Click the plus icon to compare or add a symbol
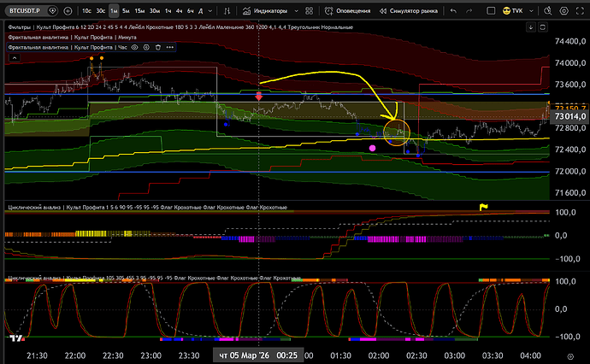 67,10
